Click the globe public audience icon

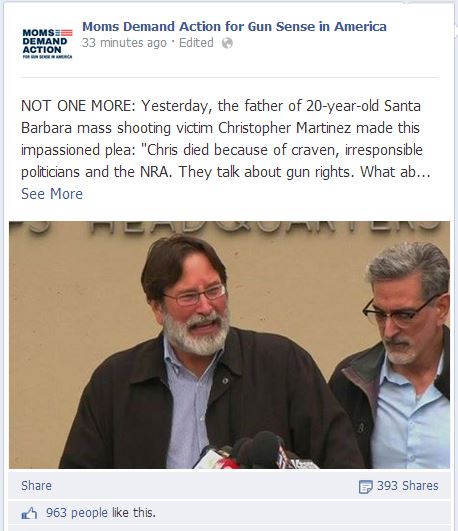pyautogui.click(x=227, y=43)
